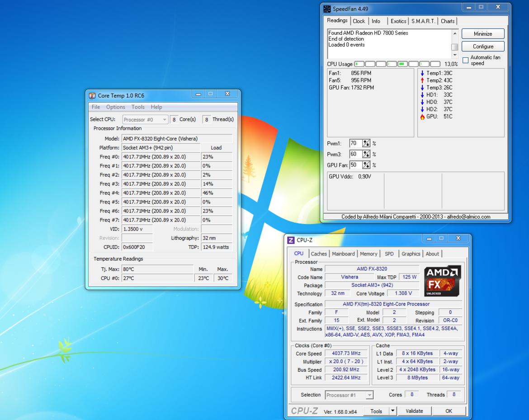The image size is (529, 420).
Task: Click the HD0 blue down arrow
Action: coord(422,102)
